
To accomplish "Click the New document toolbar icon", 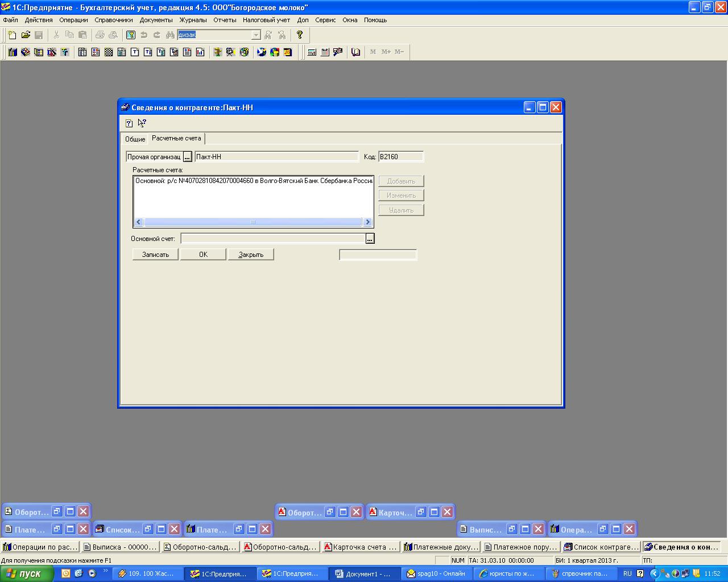I will (12, 35).
